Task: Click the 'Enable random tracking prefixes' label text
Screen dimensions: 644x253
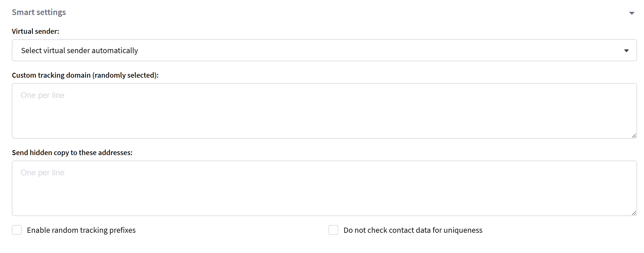Action: click(81, 230)
